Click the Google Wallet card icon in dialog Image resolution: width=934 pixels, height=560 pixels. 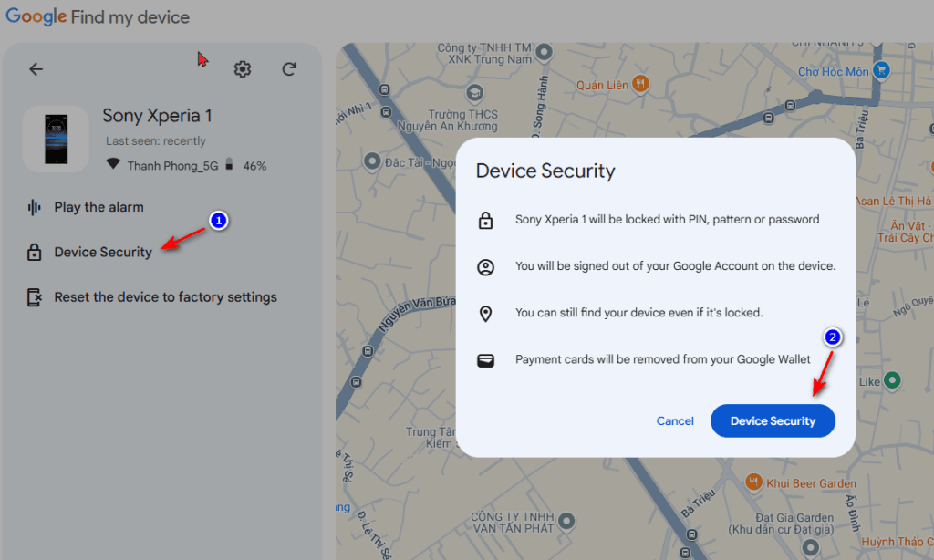coord(485,358)
